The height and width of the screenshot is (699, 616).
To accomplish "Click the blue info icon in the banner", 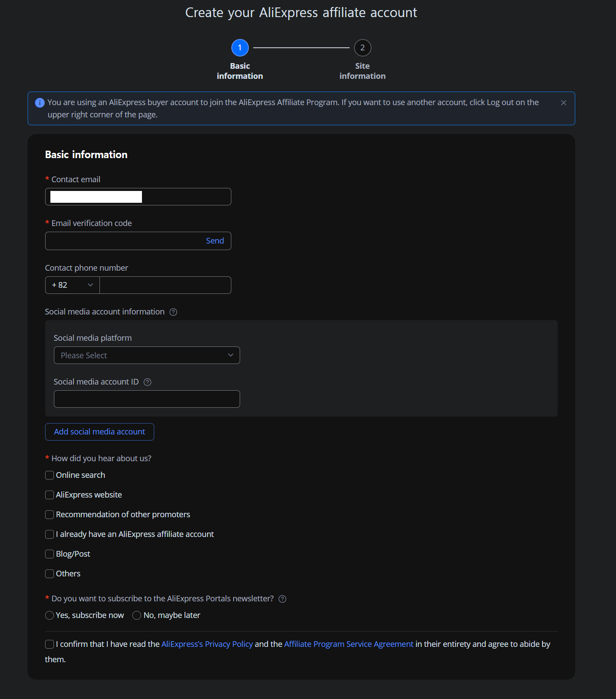I will (x=39, y=102).
